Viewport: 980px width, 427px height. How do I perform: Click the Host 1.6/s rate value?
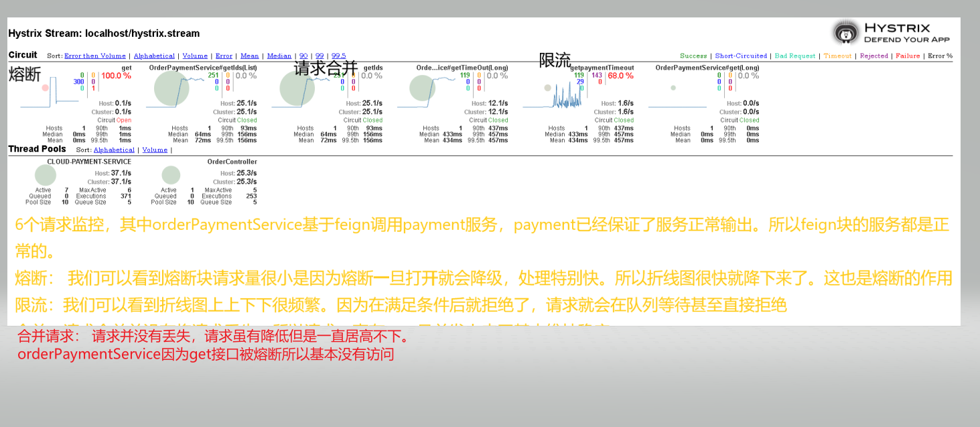pyautogui.click(x=626, y=103)
